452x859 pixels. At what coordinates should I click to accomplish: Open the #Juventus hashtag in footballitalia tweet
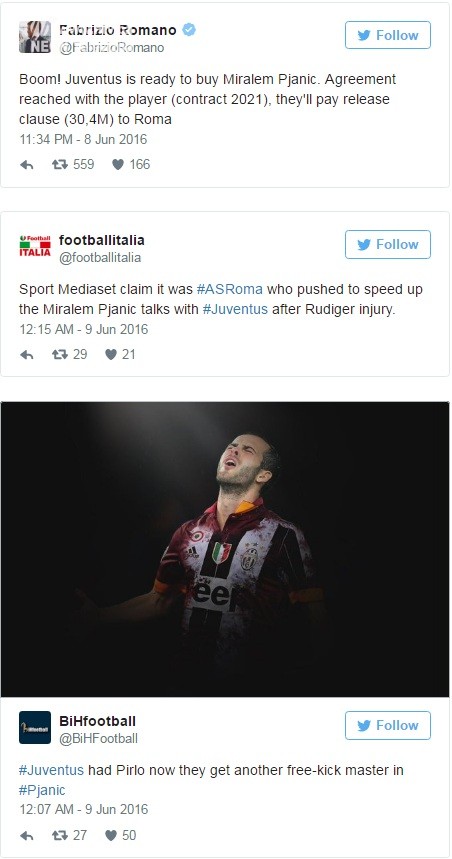click(x=235, y=310)
